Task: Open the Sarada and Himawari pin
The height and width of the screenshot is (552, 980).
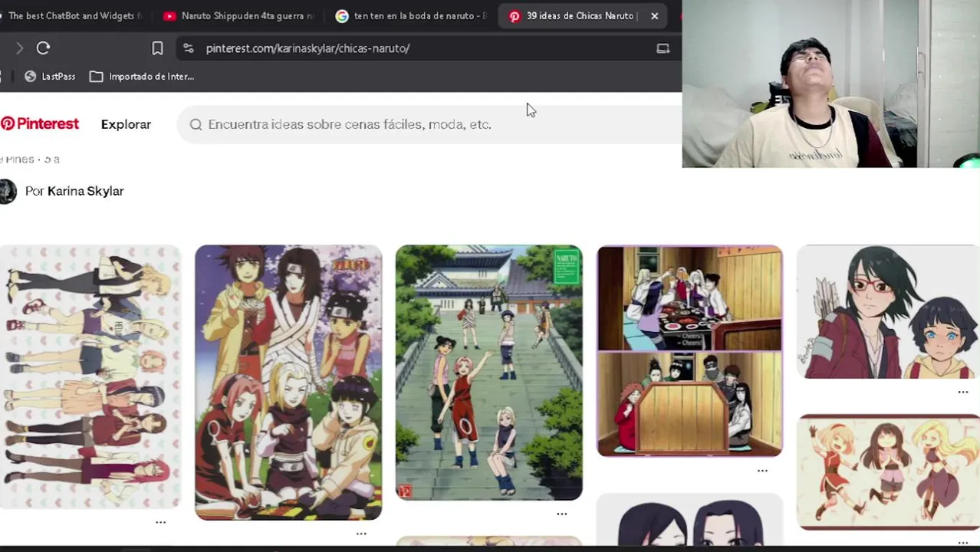Action: click(888, 312)
